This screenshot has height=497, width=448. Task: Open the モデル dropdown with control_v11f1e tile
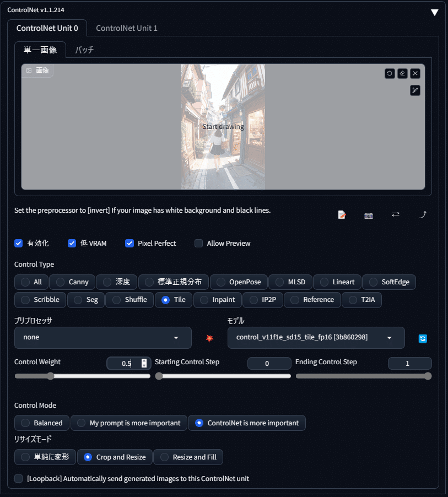(316, 338)
